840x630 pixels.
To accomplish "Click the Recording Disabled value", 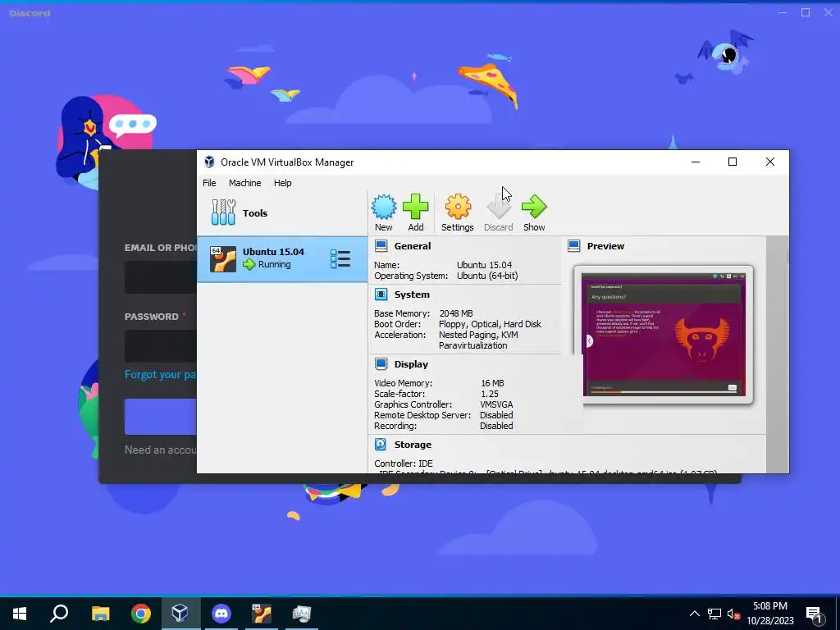I will pyautogui.click(x=496, y=426).
